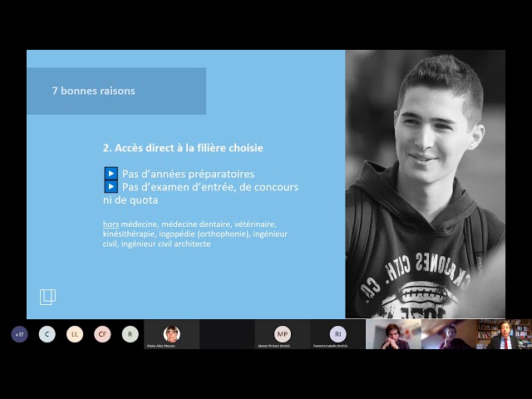Select participant avatar labeled R
Screen dimensions: 532x399
point(130,334)
